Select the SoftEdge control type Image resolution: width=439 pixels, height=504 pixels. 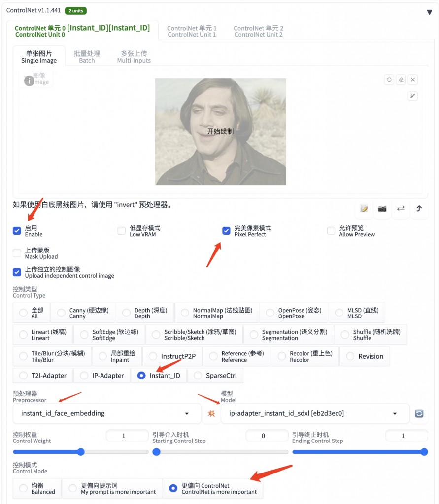(x=109, y=335)
